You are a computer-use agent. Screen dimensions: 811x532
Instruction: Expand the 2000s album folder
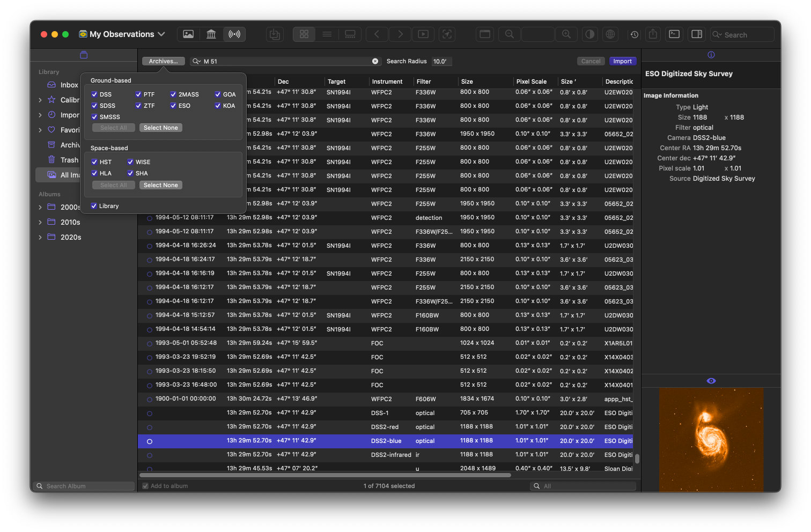(40, 207)
